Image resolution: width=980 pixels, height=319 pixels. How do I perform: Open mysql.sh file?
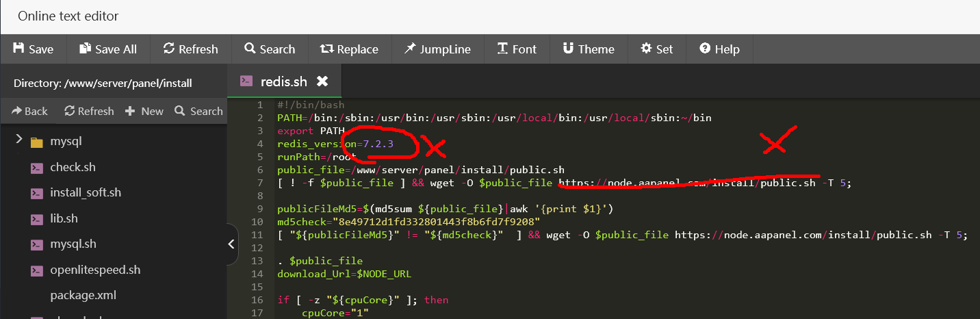73,244
